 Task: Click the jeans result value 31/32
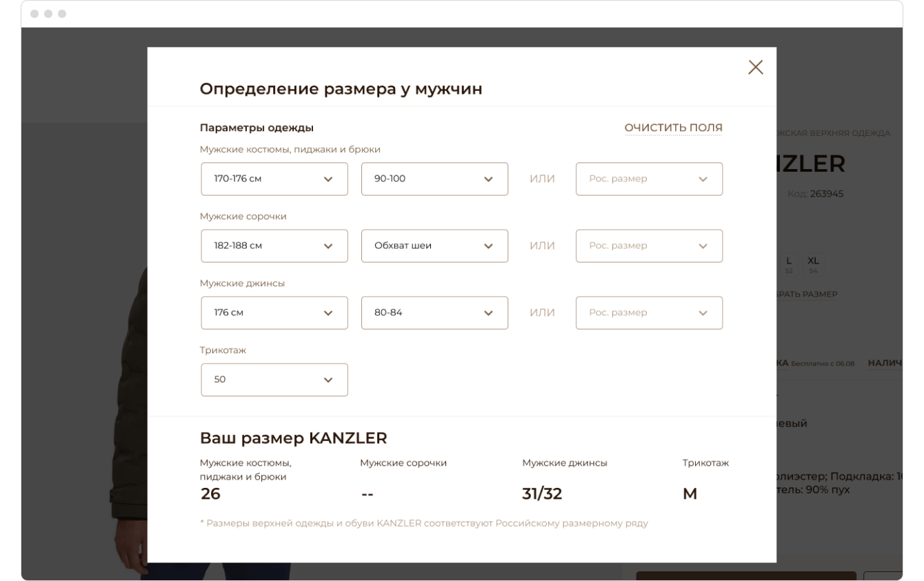543,494
